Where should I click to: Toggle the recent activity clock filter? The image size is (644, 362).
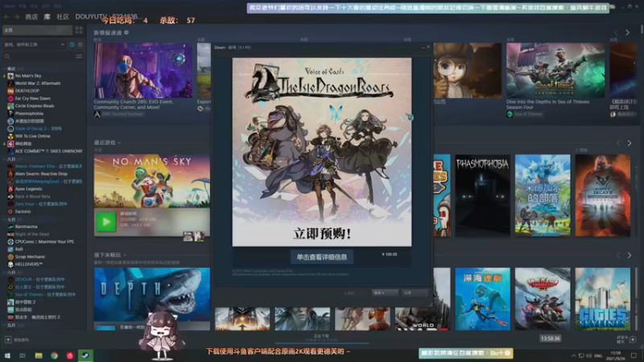pos(72,44)
